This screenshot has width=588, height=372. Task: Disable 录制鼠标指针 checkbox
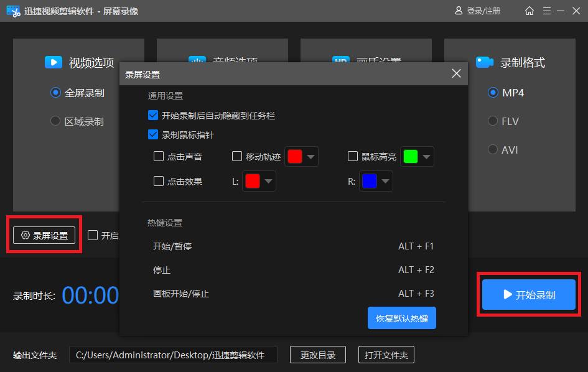coord(152,134)
